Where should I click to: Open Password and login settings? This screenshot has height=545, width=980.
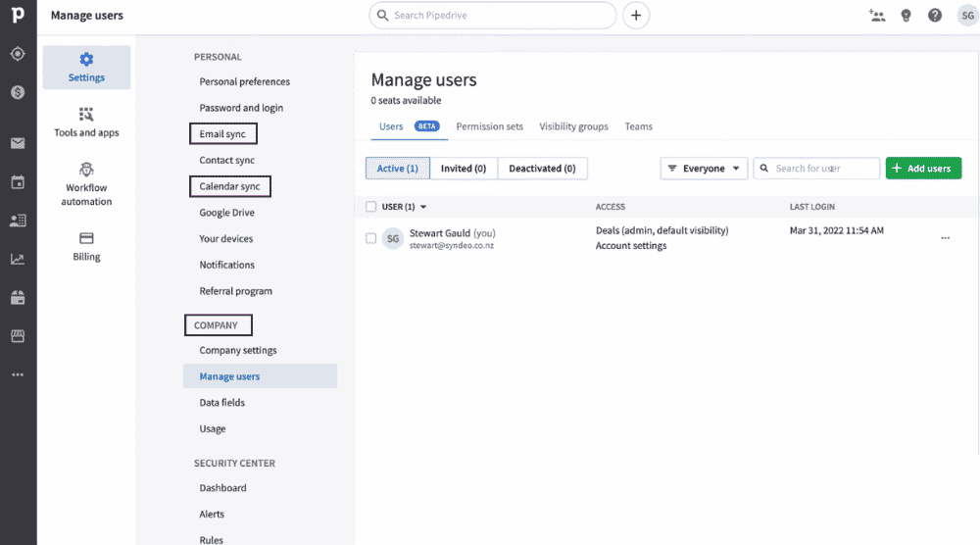(241, 108)
